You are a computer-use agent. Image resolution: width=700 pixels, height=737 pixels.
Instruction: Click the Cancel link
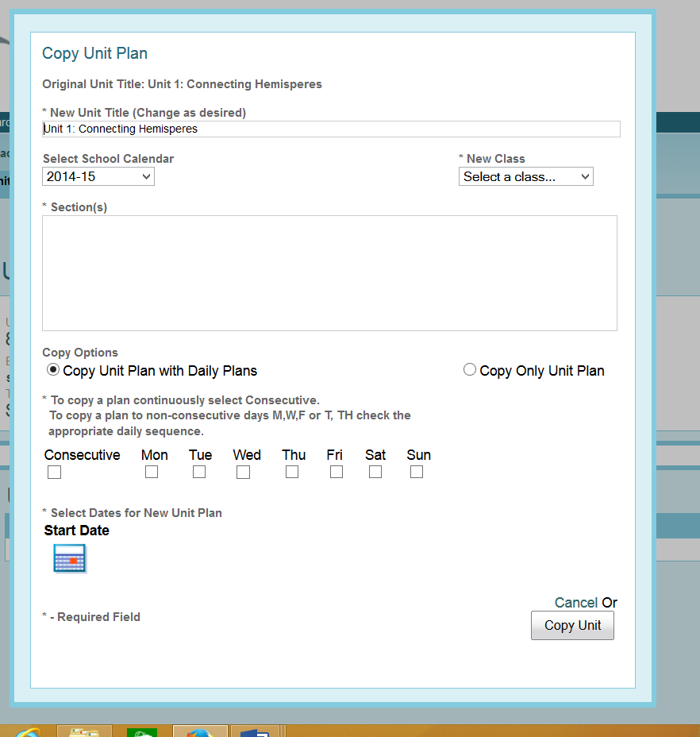[x=576, y=603]
